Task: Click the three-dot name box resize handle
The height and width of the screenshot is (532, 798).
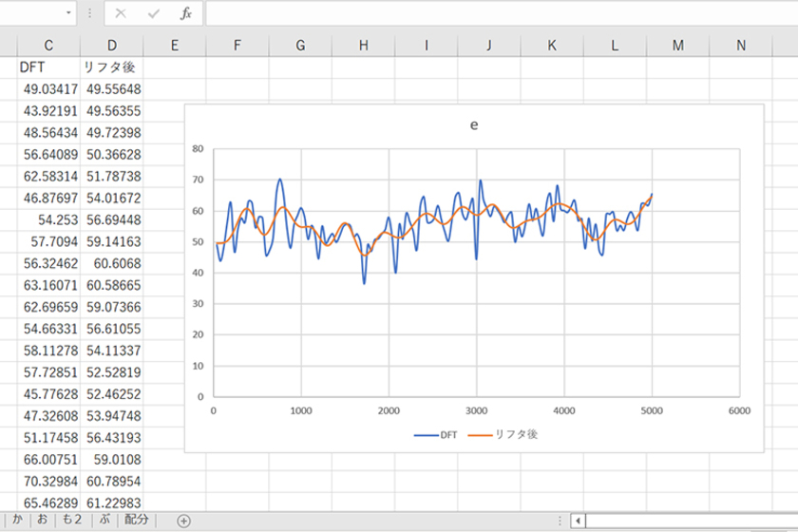Action: pyautogui.click(x=89, y=13)
